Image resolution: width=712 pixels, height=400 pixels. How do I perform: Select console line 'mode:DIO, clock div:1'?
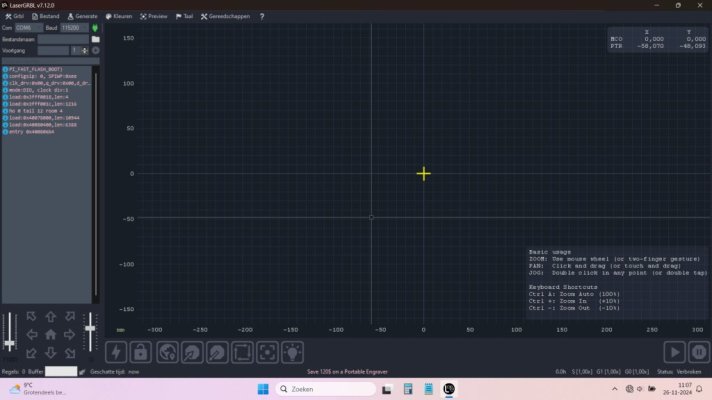coord(38,90)
